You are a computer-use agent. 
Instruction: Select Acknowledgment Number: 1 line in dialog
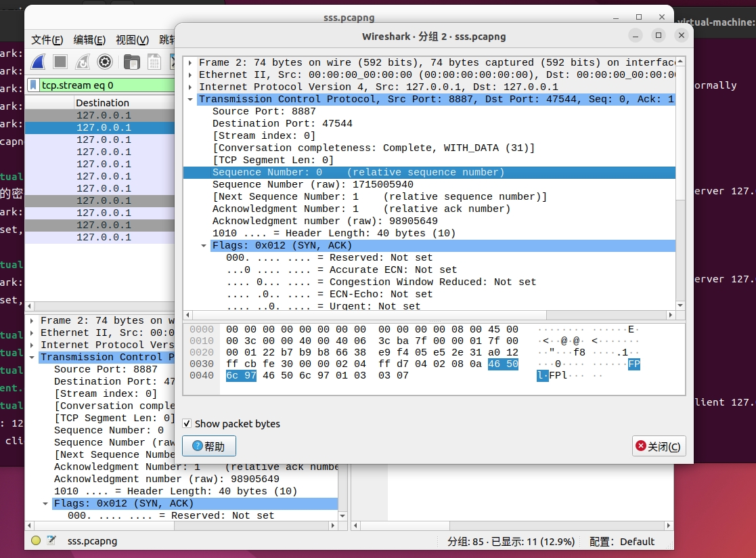[x=361, y=209]
